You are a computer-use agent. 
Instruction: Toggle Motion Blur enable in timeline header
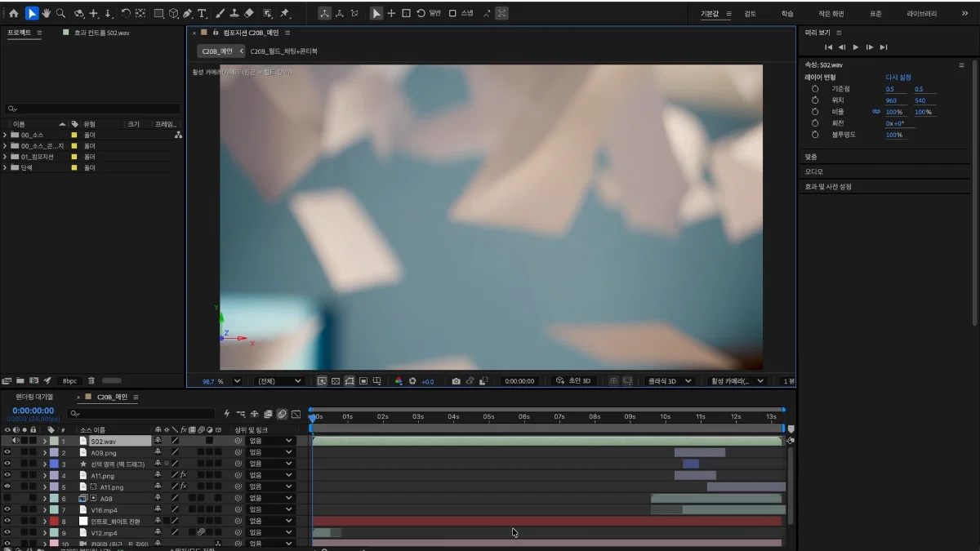282,414
